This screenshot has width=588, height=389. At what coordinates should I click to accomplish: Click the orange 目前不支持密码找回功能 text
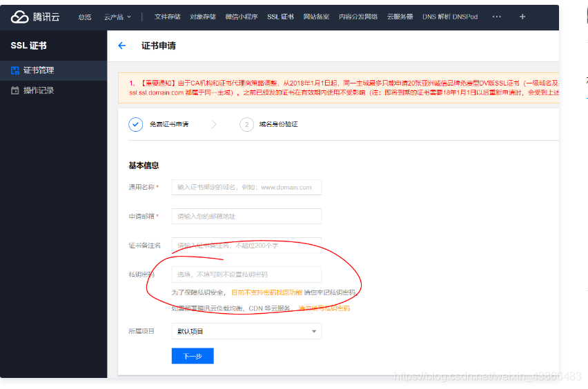tap(266, 292)
